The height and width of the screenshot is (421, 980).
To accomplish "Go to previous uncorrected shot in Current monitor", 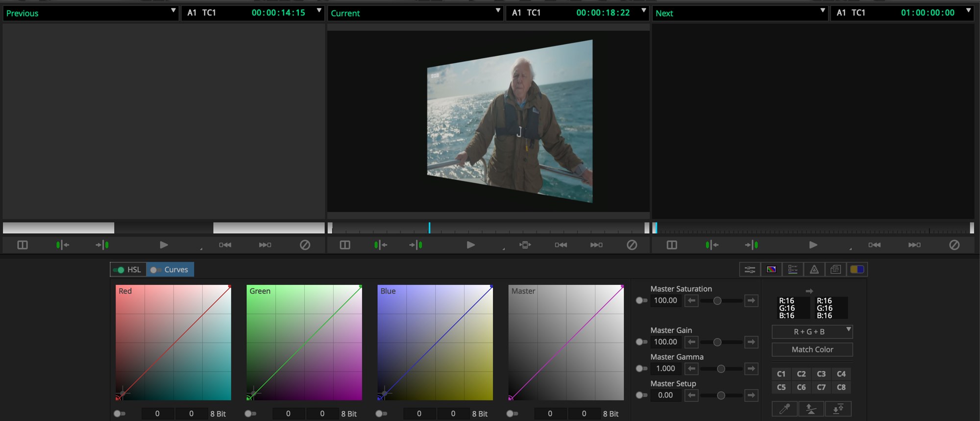I will point(380,245).
